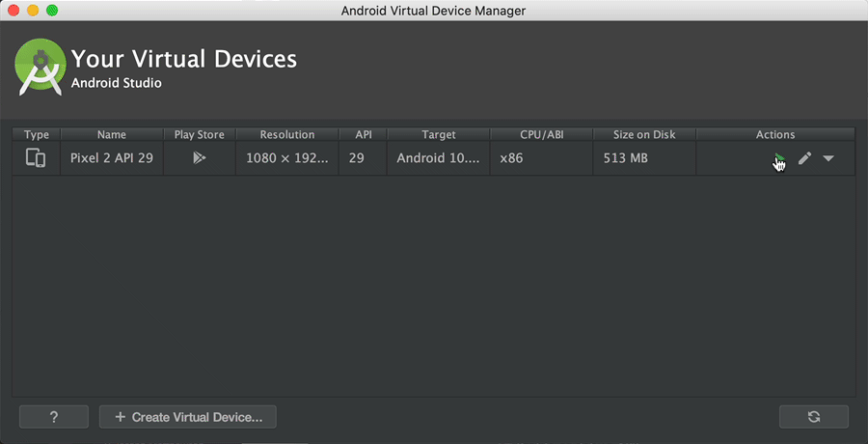The image size is (868, 444).
Task: Launch the Pixel 2 API 29 emulator
Action: tap(779, 159)
